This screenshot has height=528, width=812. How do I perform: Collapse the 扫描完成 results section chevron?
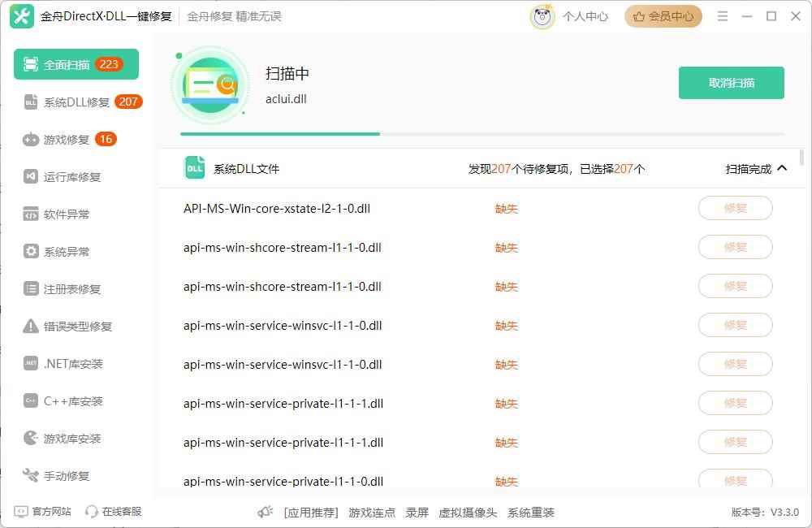pyautogui.click(x=781, y=168)
